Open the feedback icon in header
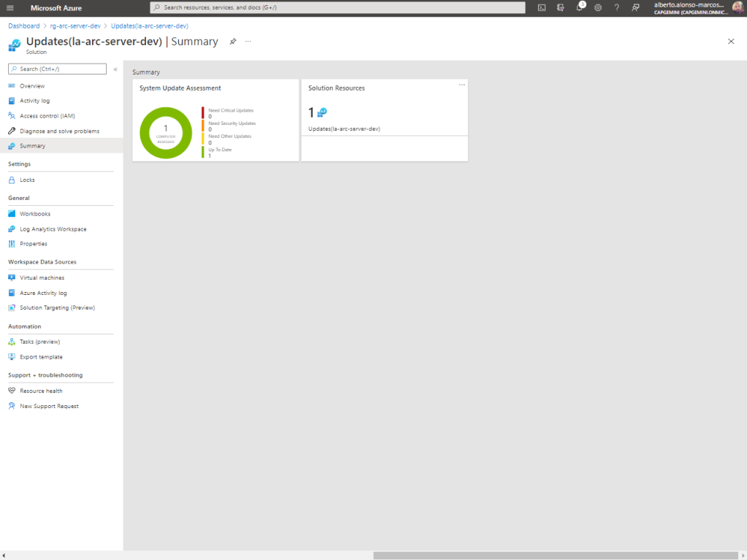The width and height of the screenshot is (747, 560). 636,7
